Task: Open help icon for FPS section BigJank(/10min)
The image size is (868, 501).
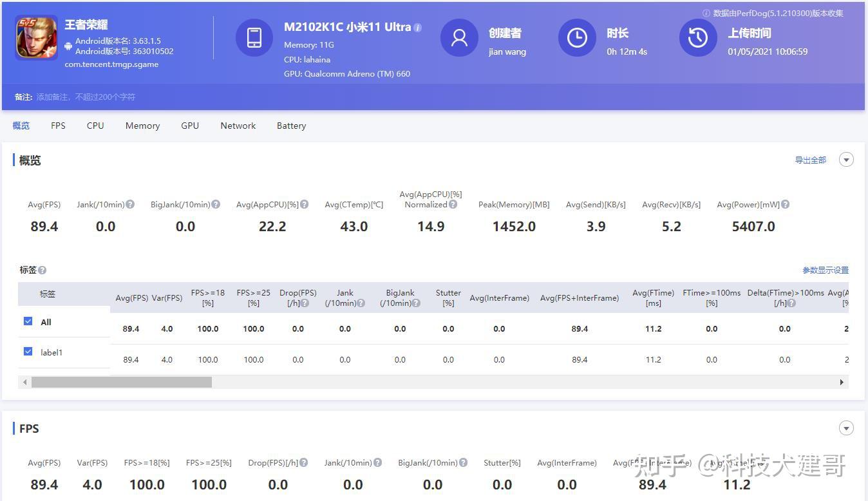Action: coord(463,462)
